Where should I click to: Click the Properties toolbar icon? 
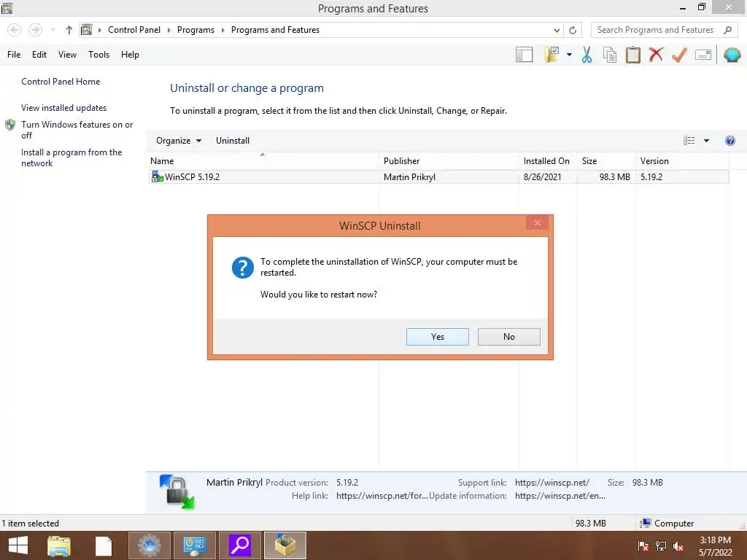[x=703, y=55]
